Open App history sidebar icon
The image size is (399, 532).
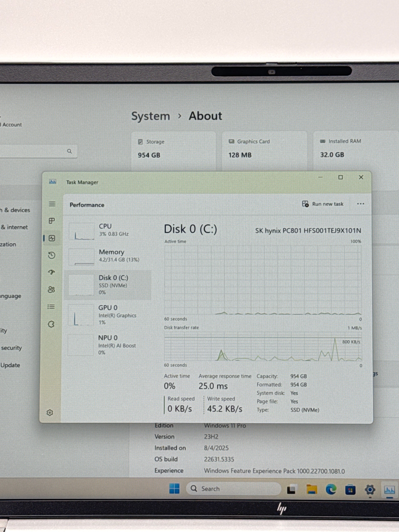pos(52,255)
